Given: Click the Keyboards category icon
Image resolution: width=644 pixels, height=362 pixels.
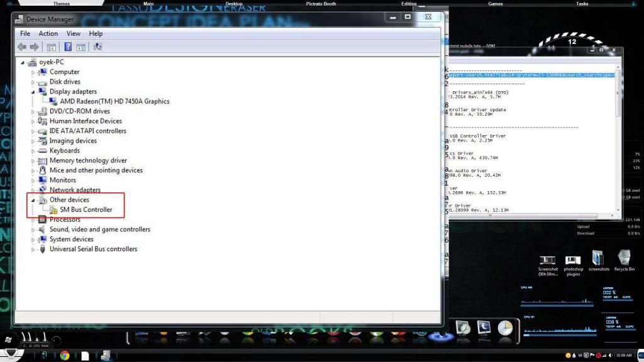Looking at the screenshot, I should coord(42,151).
